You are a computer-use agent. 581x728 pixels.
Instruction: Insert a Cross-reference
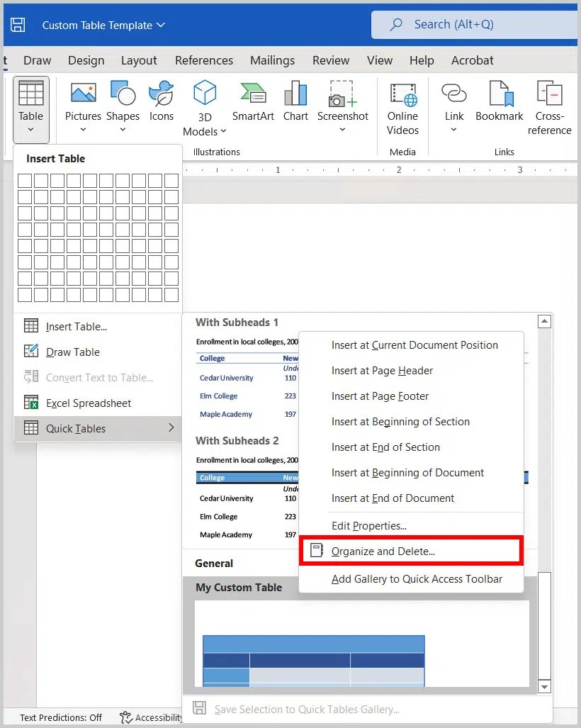(550, 106)
